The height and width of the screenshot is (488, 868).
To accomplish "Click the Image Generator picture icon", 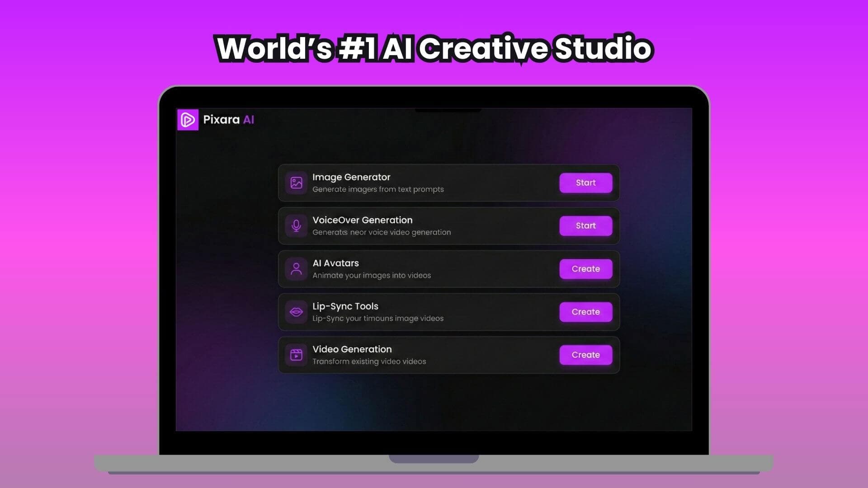I will click(296, 183).
